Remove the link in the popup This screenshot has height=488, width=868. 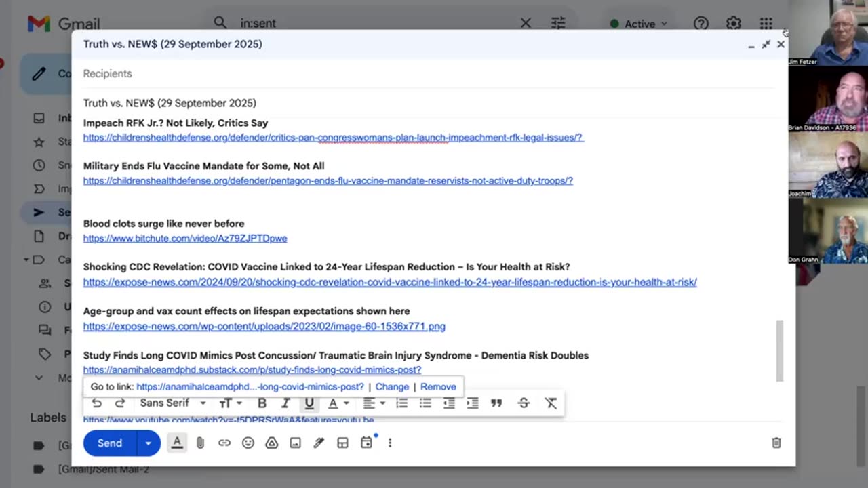438,387
